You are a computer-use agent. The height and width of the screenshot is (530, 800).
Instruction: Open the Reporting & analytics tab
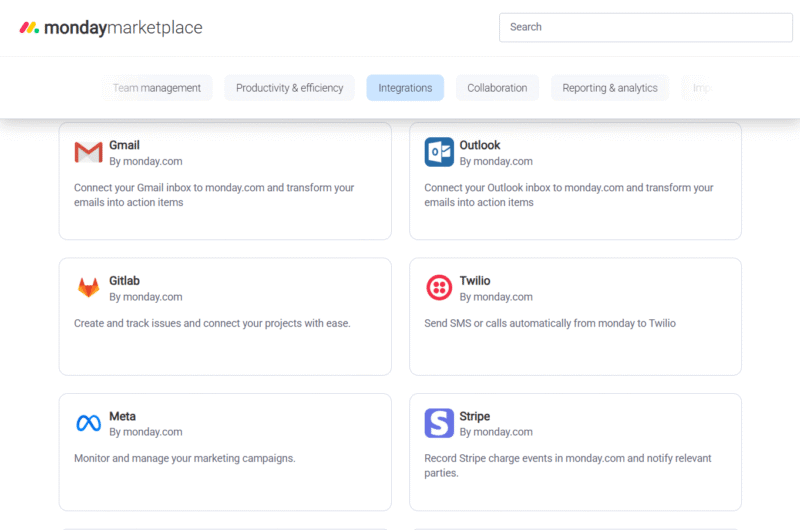click(x=609, y=88)
